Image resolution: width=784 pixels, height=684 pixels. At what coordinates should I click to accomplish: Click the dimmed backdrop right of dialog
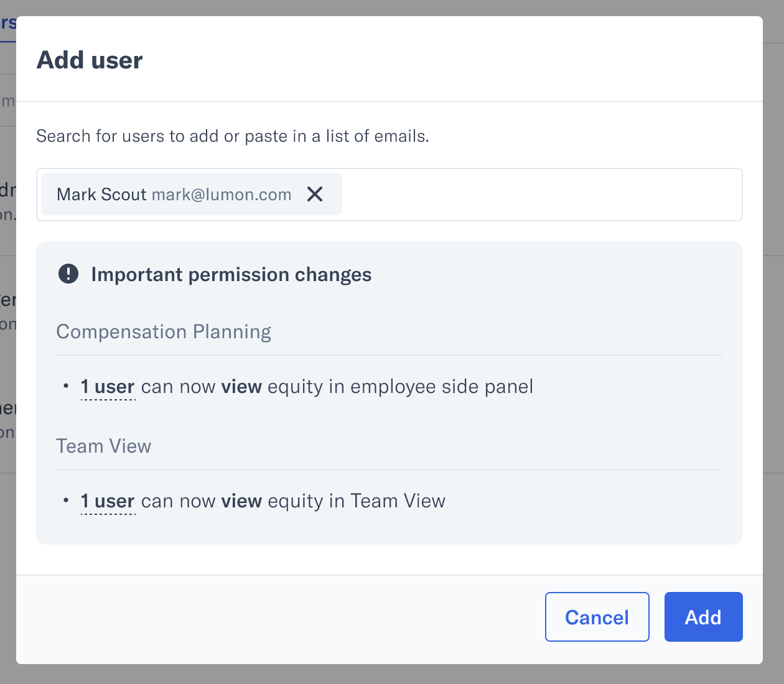(773, 342)
